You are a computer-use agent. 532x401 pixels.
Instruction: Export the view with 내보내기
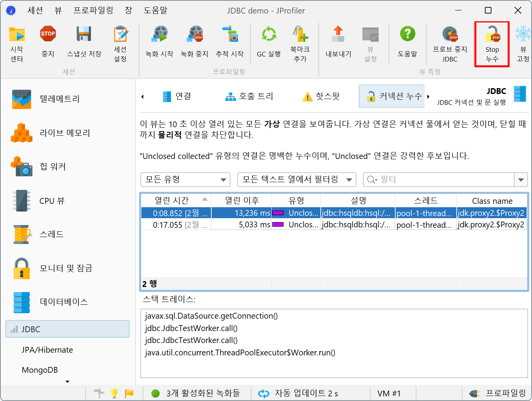tap(338, 42)
